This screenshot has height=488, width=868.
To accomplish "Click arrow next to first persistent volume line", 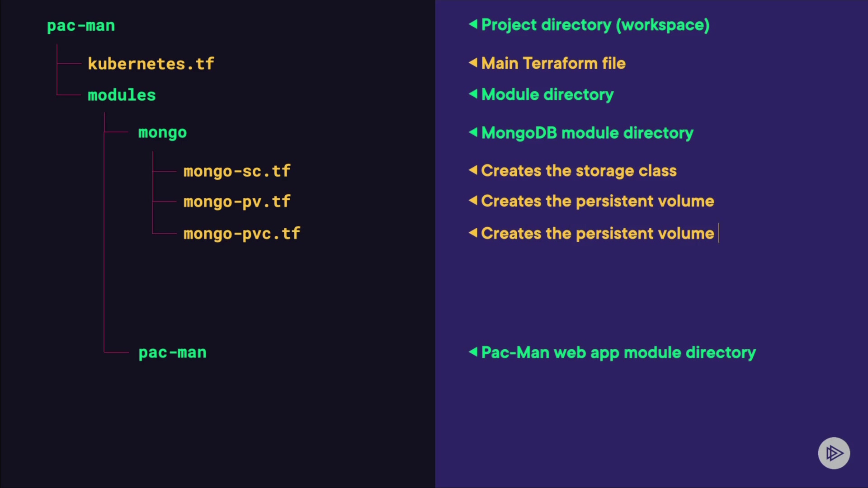I will click(x=473, y=200).
